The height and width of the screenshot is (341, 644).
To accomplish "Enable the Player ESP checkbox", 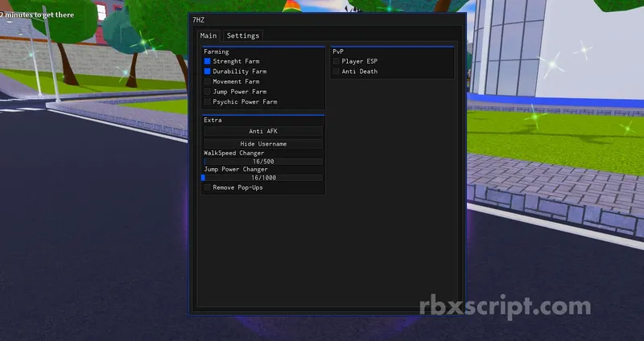I will pyautogui.click(x=336, y=61).
